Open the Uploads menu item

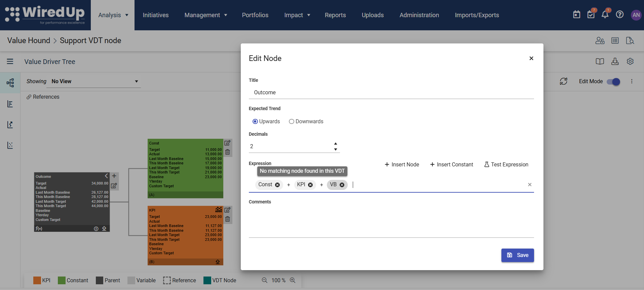pos(373,15)
